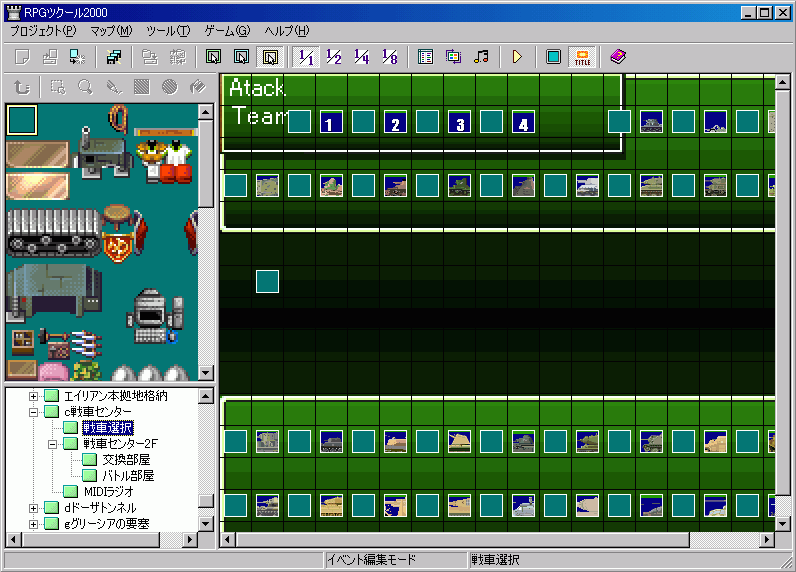Expand the gグリーシアの要塞 tree node
796x572 pixels.
(33, 524)
